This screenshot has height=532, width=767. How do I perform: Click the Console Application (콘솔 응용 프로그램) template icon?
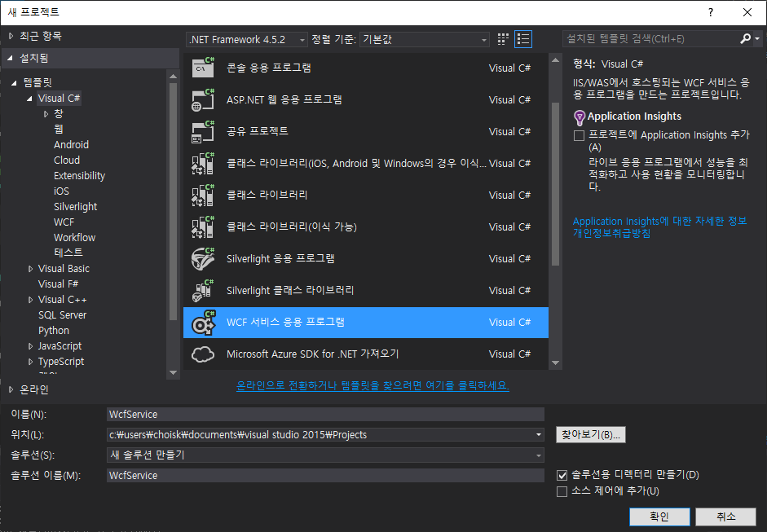pos(203,68)
